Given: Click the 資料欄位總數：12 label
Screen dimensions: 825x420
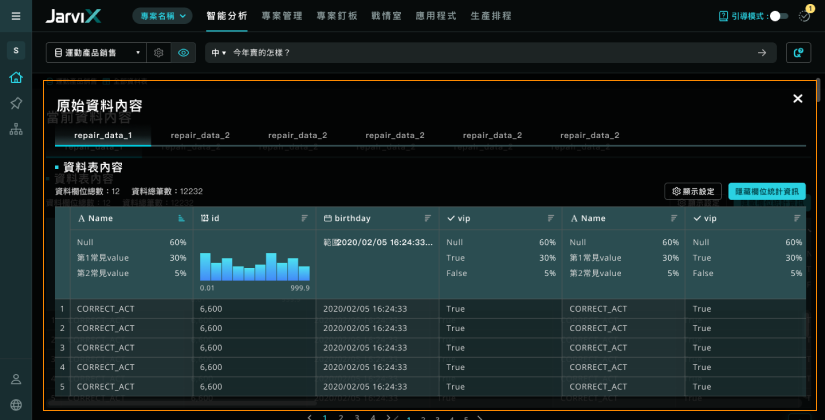Looking at the screenshot, I should point(87,191).
